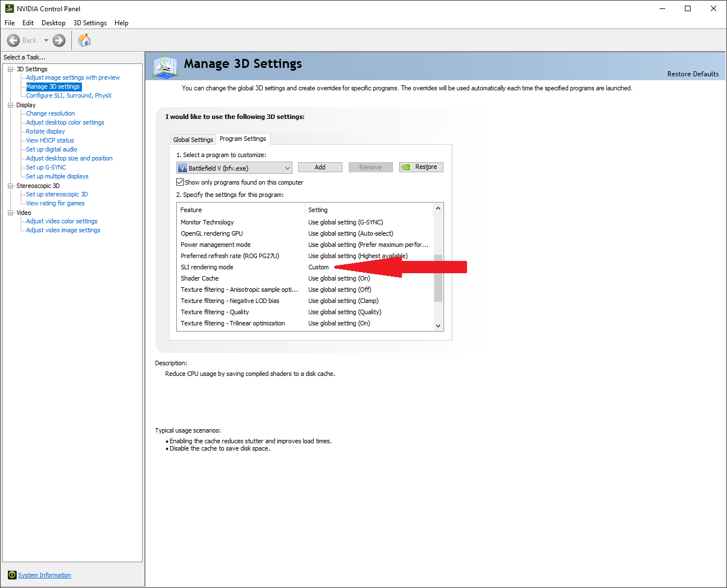Open the Battlefield V program dropdown
The image size is (727, 588).
(234, 168)
